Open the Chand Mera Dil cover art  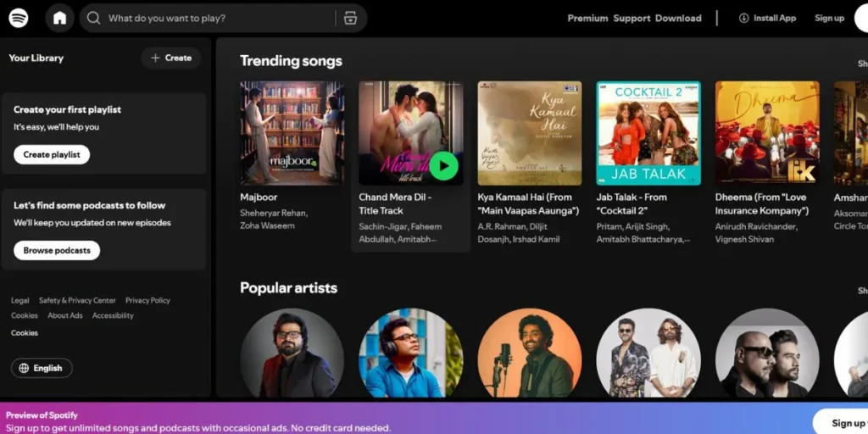point(411,133)
